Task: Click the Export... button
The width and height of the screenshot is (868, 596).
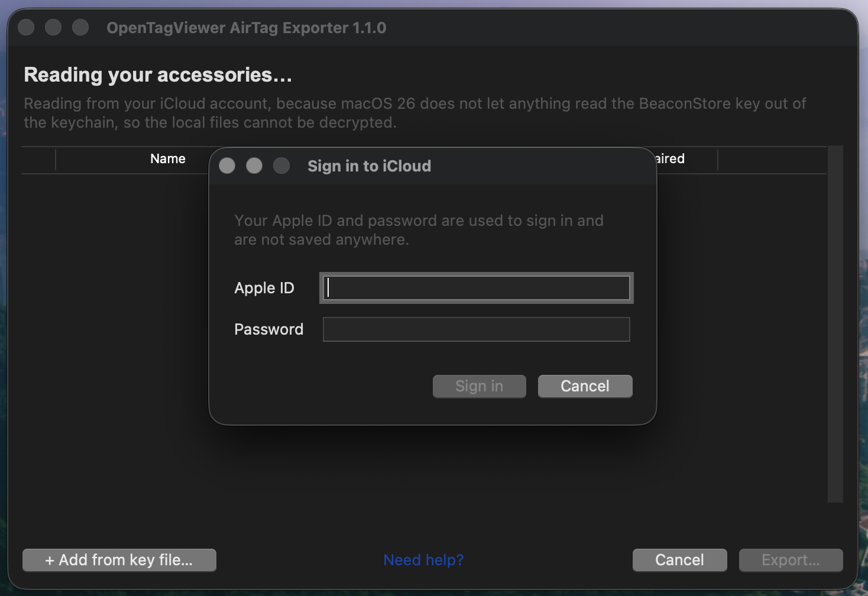Action: point(791,560)
